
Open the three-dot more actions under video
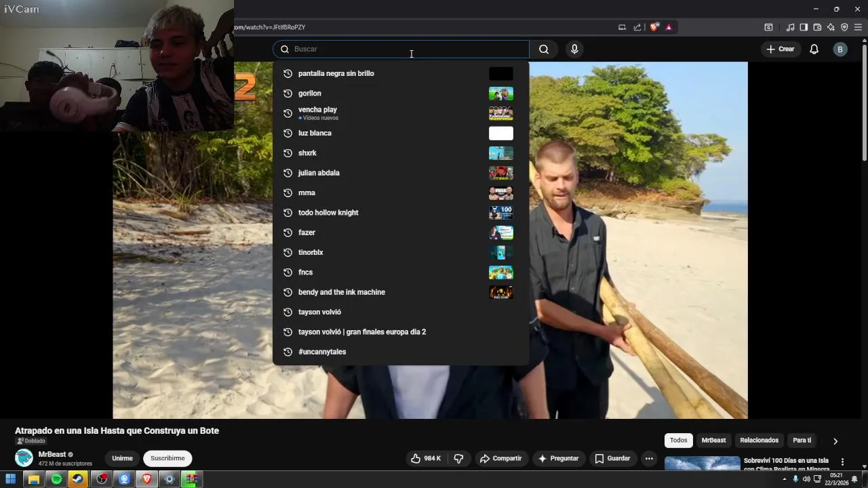coord(649,458)
